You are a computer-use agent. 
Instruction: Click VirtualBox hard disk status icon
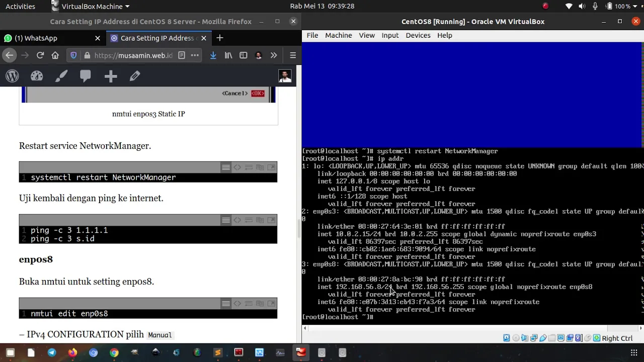pos(507,338)
